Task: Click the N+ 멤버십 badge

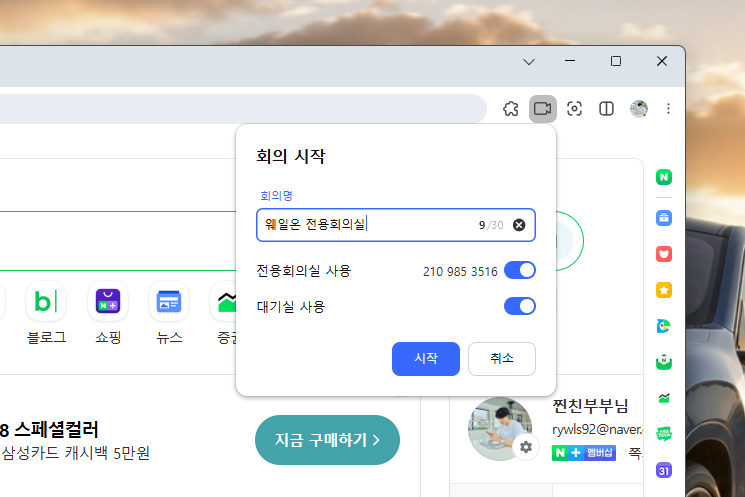Action: point(584,453)
